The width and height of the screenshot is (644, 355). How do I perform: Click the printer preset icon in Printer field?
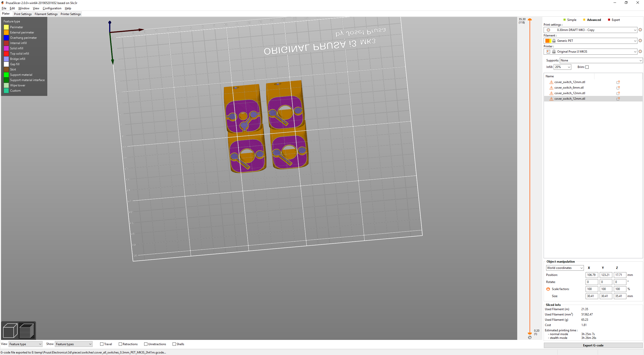pyautogui.click(x=548, y=52)
